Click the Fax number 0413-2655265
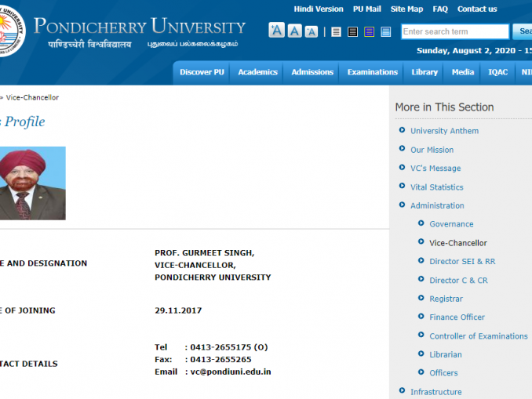Image resolution: width=532 pixels, height=399 pixels. pyautogui.click(x=220, y=359)
